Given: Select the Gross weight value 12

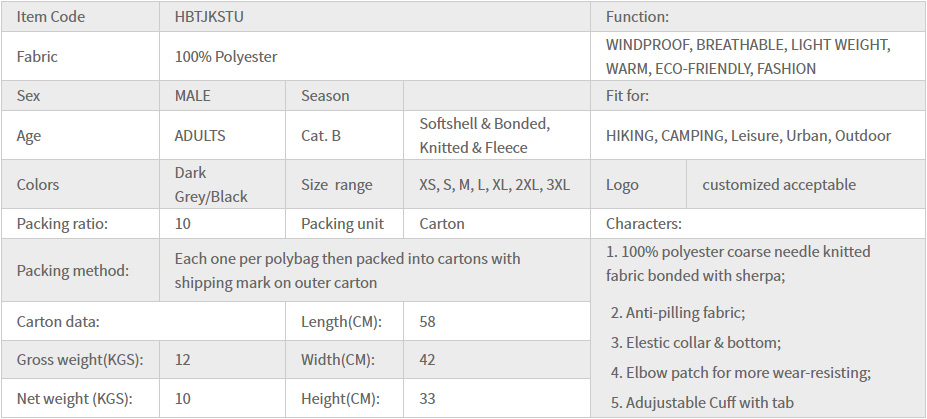Looking at the screenshot, I should (x=182, y=360).
